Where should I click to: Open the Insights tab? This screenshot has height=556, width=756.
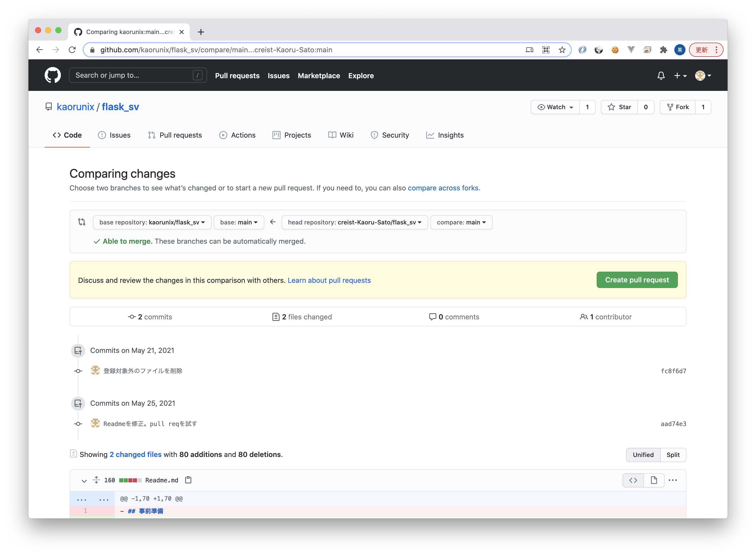tap(444, 135)
